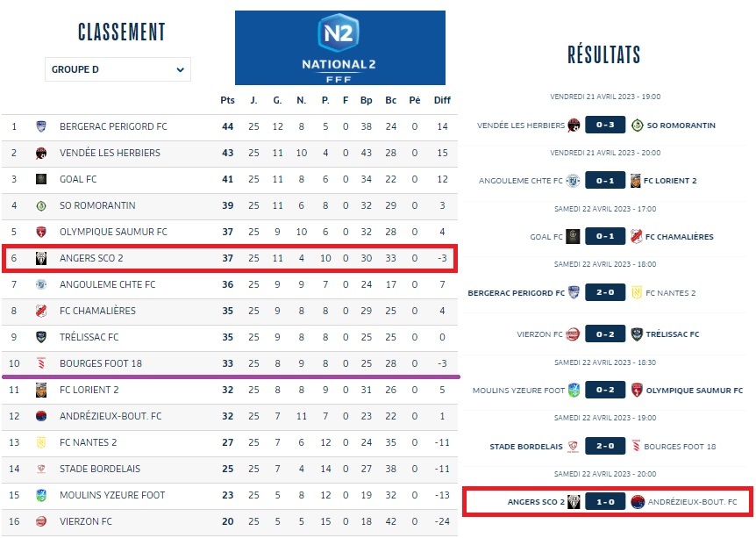The width and height of the screenshot is (756, 538).
Task: Click the Résultats heading
Action: click(x=604, y=55)
